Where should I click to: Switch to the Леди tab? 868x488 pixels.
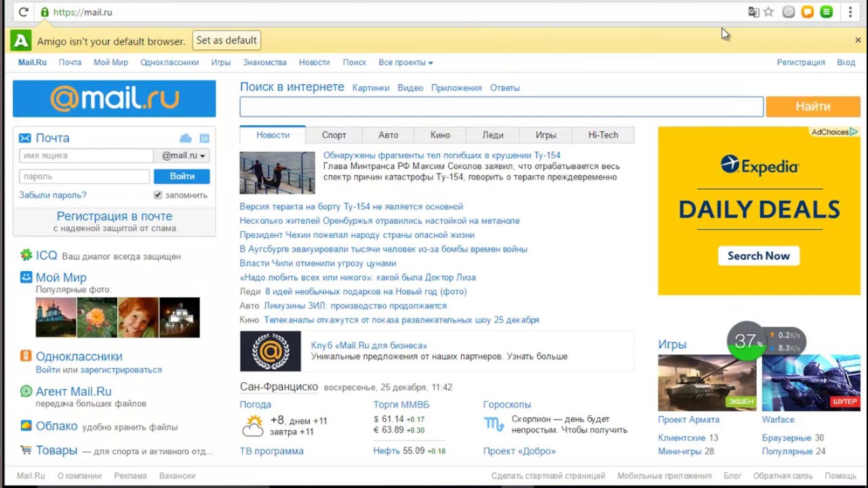(x=493, y=135)
